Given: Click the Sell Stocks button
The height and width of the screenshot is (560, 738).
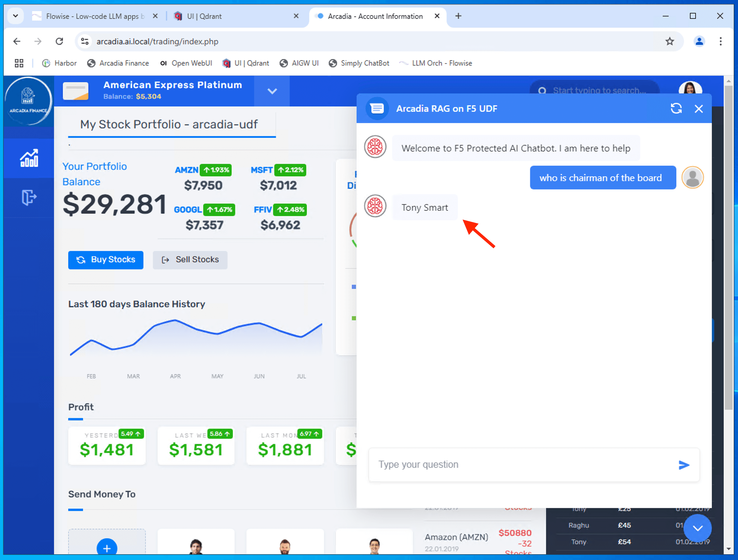Looking at the screenshot, I should coord(190,260).
